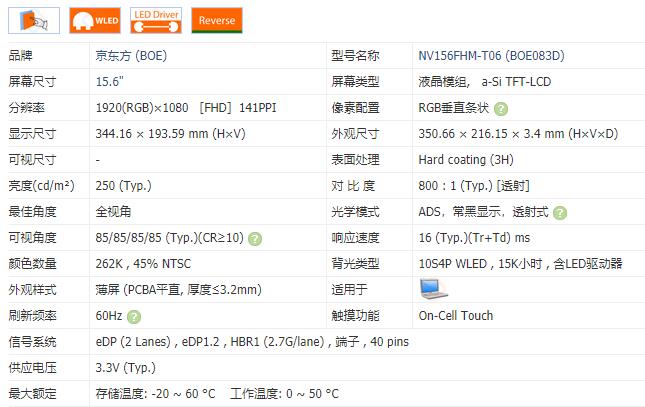This screenshot has height=407, width=645.
Task: Select backlight text 10S4P WLED, 15K小时
Action: (480, 263)
